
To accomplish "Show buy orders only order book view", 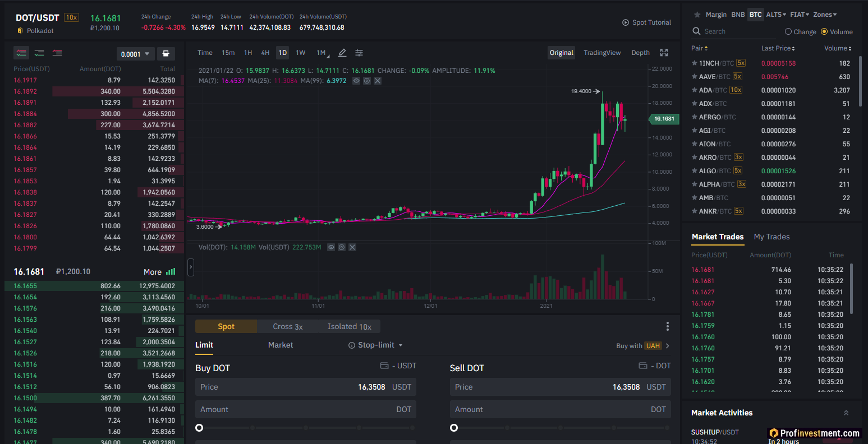I will [39, 53].
